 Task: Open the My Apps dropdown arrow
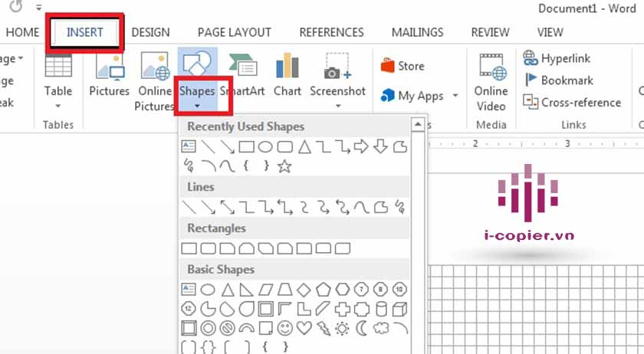click(x=455, y=97)
